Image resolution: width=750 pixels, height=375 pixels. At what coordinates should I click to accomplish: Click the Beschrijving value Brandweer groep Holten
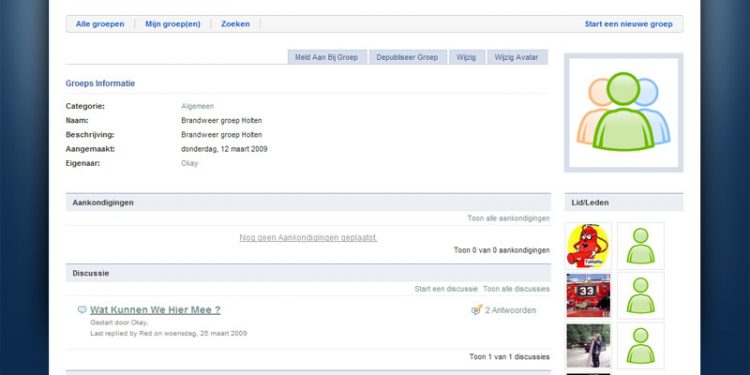click(x=221, y=135)
